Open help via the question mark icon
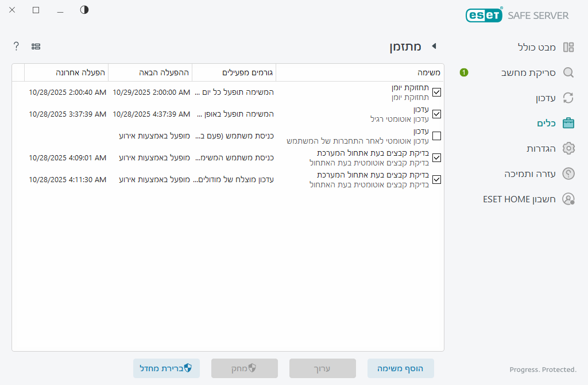The image size is (588, 385). (16, 46)
